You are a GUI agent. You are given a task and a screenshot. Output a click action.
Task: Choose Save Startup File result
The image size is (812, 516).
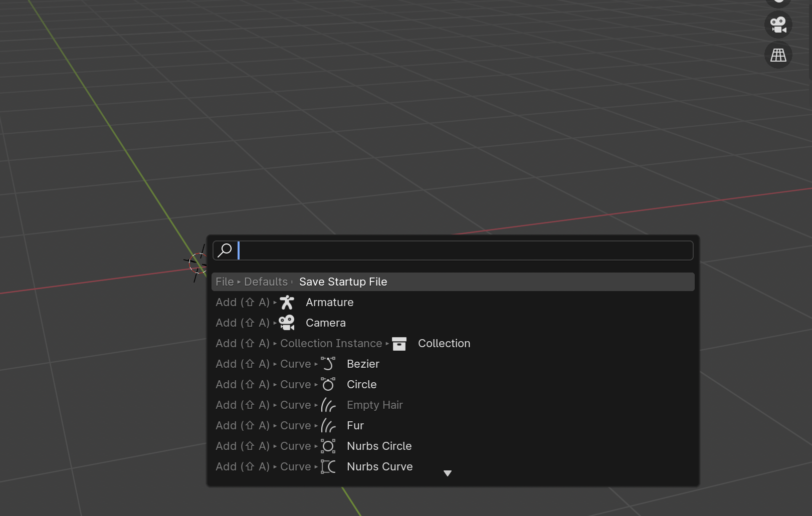(x=453, y=282)
